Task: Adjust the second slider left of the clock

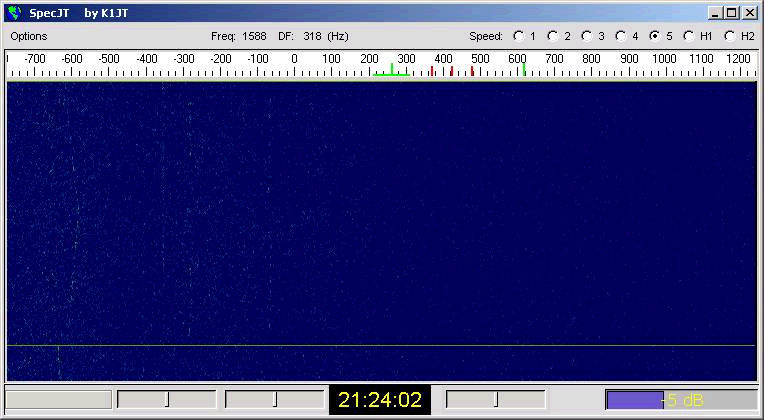Action: coord(275,400)
